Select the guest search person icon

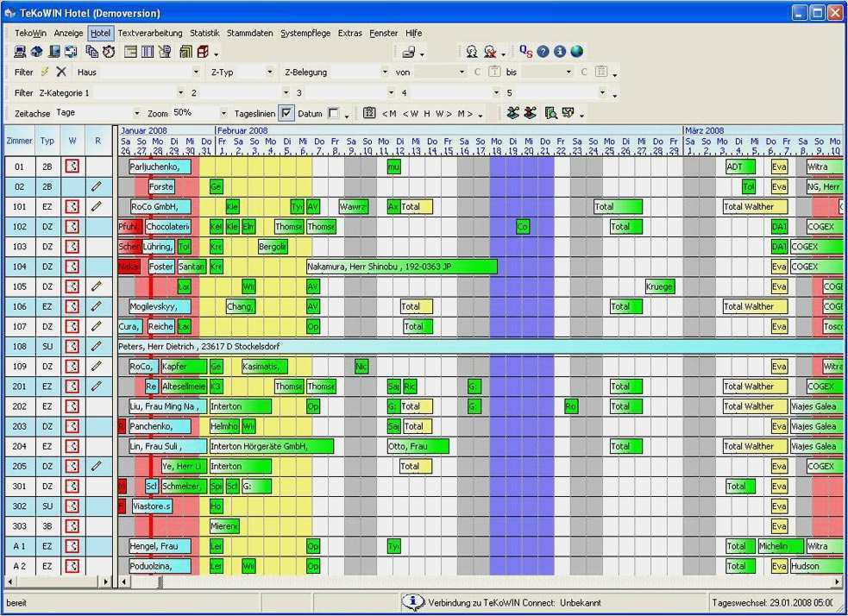(x=471, y=51)
